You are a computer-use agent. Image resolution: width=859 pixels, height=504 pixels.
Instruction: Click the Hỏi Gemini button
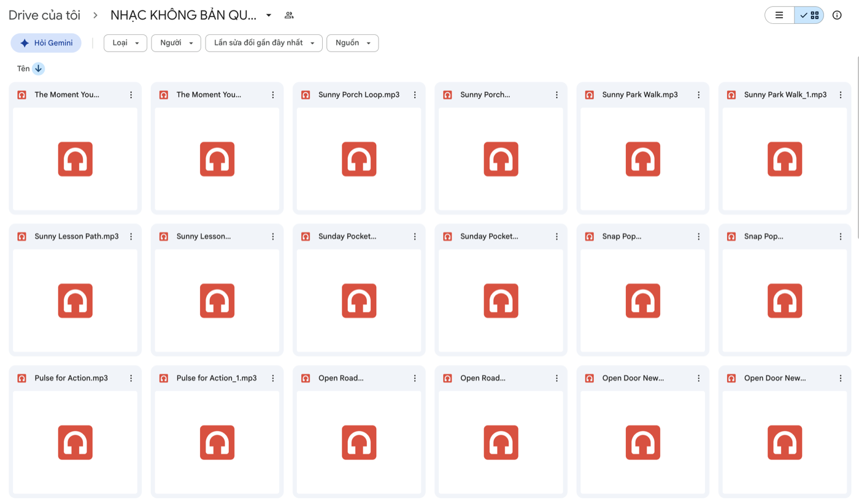point(46,43)
